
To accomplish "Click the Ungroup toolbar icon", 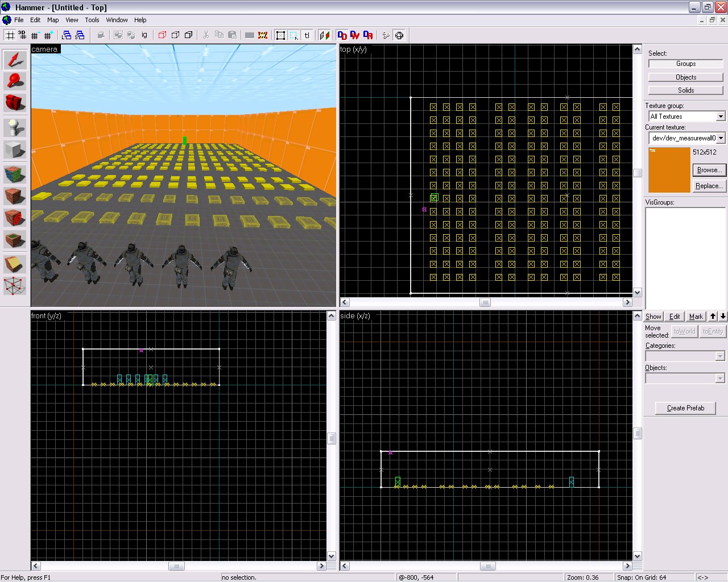I will 131,35.
